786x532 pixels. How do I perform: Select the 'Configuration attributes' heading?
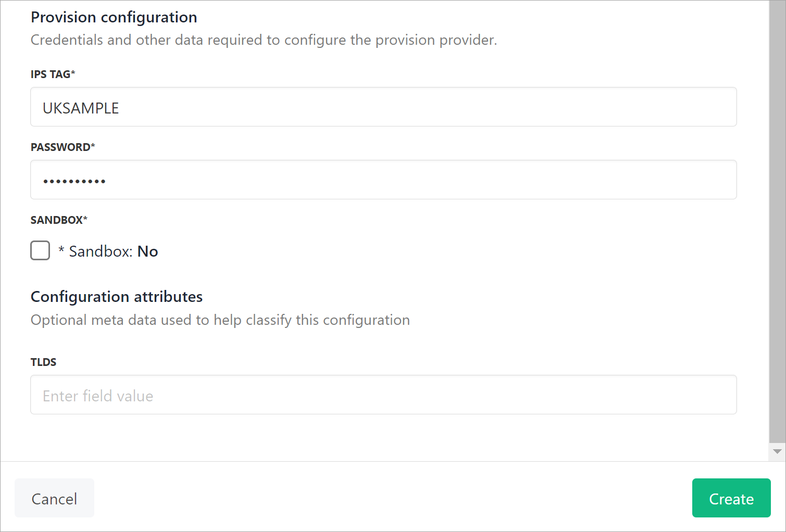[x=117, y=297]
